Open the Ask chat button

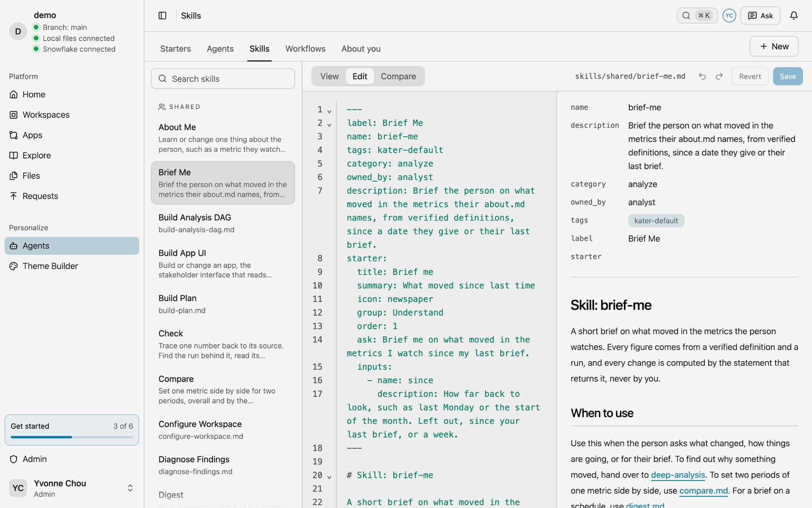(761, 16)
